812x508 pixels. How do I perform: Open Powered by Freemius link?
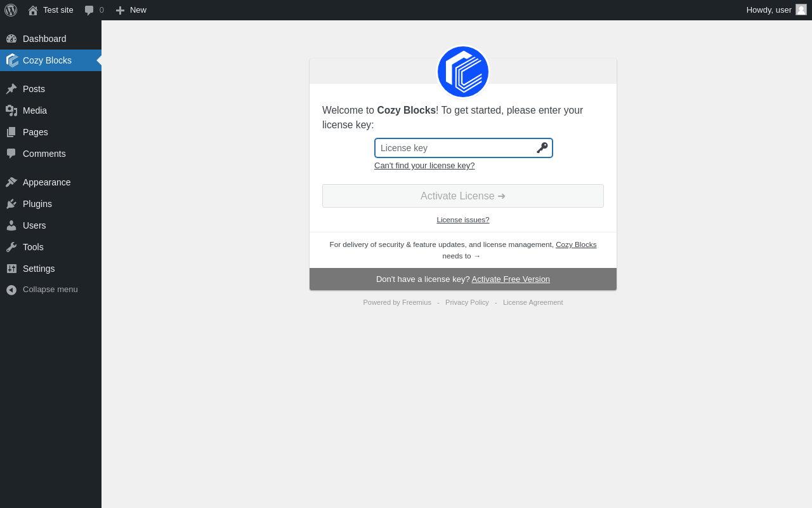(397, 302)
